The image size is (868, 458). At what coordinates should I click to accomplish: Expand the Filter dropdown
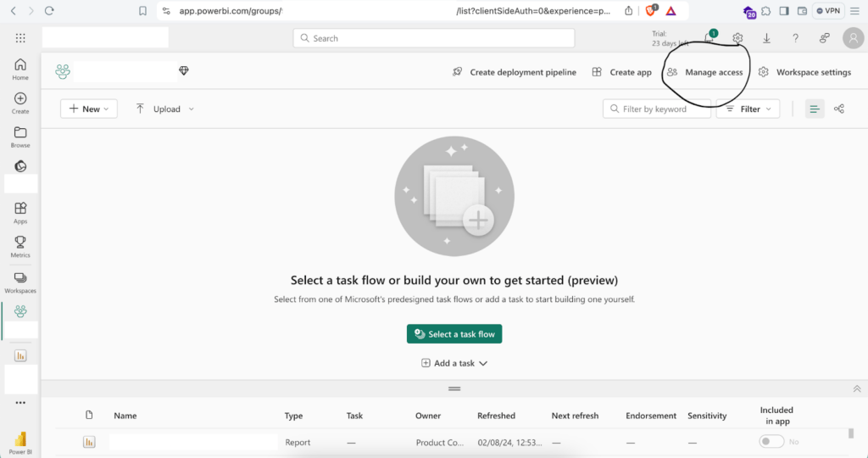coord(748,109)
